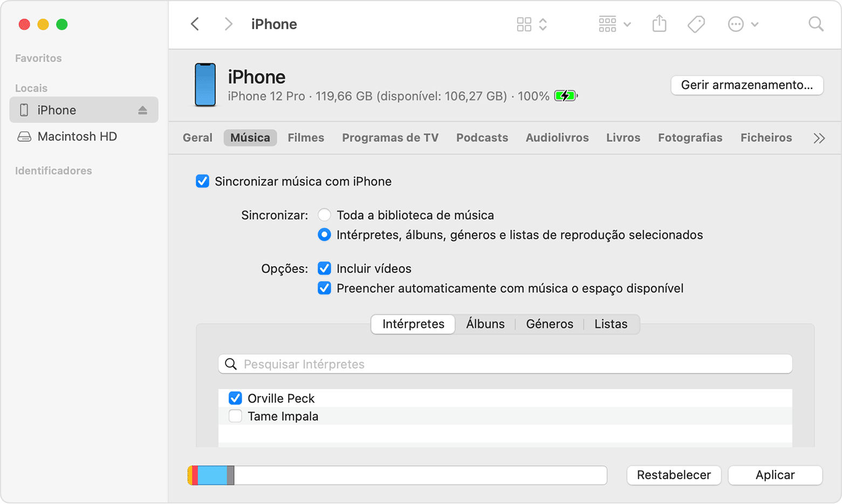
Task: Click the iPhone title in the toolbar
Action: tap(274, 24)
